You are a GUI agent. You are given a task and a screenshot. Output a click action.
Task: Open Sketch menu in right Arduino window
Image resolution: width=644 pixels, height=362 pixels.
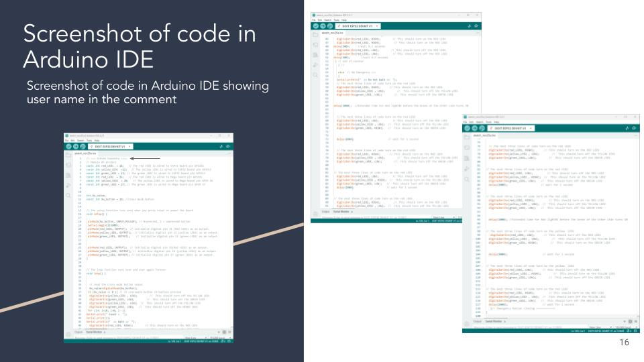pyautogui.click(x=480, y=122)
